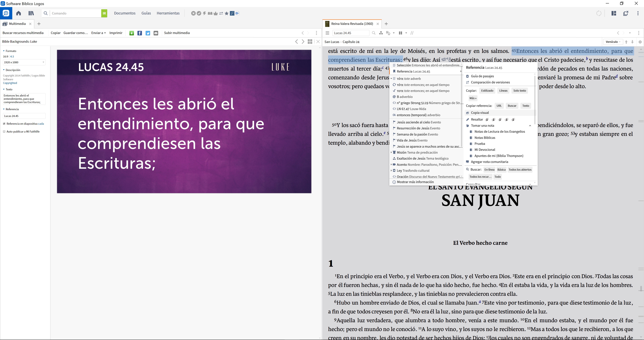Select the 4:3 format option
644x340 pixels.
12,57
